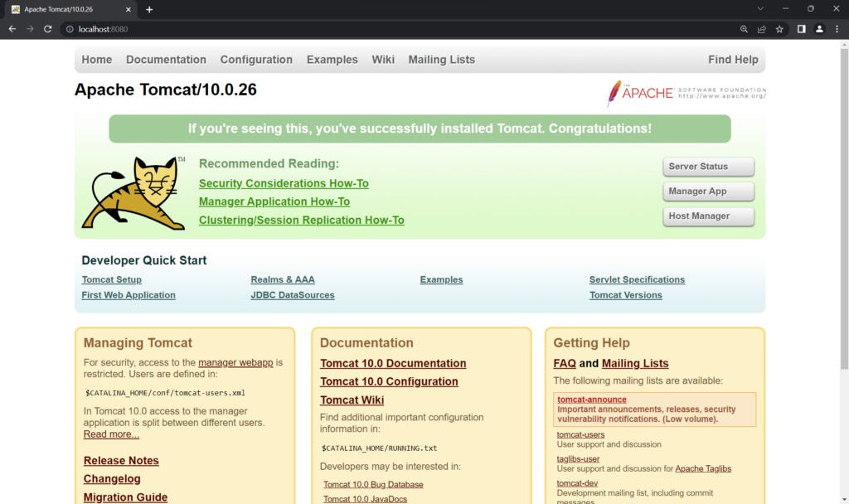Click the Server Status button
This screenshot has height=504, width=849.
pyautogui.click(x=708, y=167)
